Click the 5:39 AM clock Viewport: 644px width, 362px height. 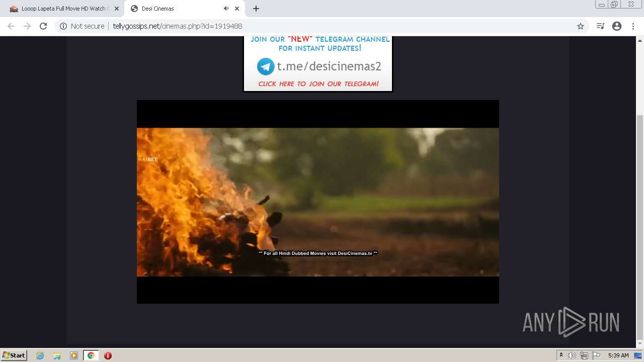[x=618, y=355]
